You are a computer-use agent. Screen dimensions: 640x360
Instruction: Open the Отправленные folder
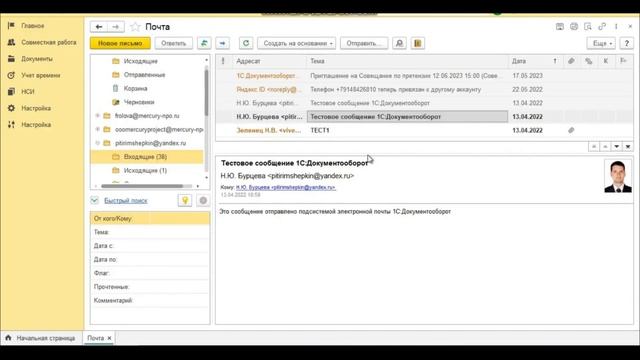144,75
